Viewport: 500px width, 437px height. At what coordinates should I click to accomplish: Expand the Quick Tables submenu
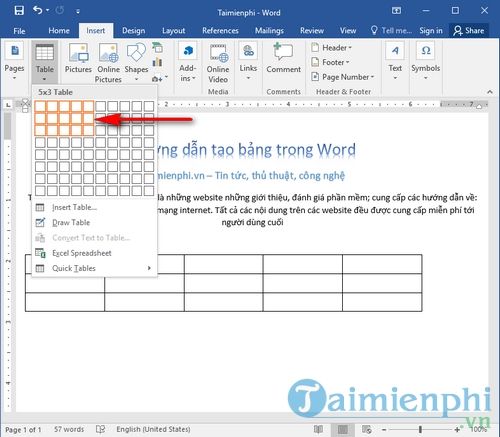click(x=94, y=268)
